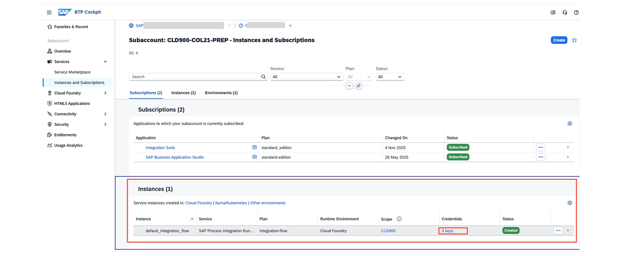Screen dimensions: 644x256
Task: Open CLD900 scope link
Action: pos(388,231)
